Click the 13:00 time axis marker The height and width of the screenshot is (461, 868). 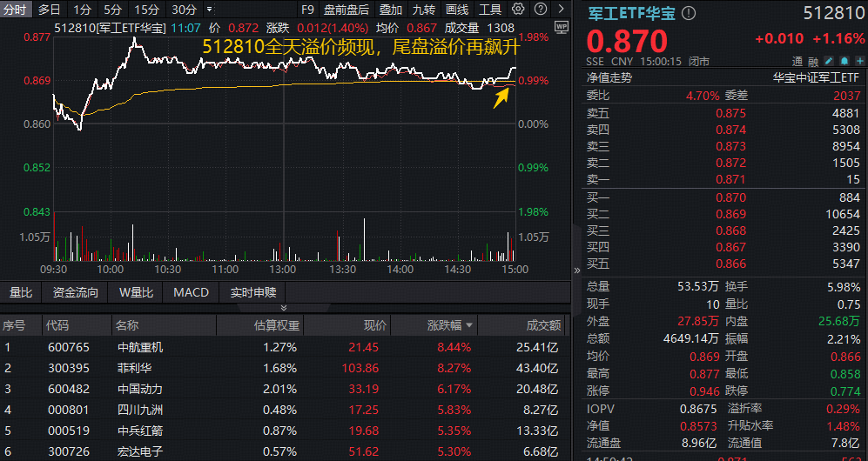(x=283, y=270)
